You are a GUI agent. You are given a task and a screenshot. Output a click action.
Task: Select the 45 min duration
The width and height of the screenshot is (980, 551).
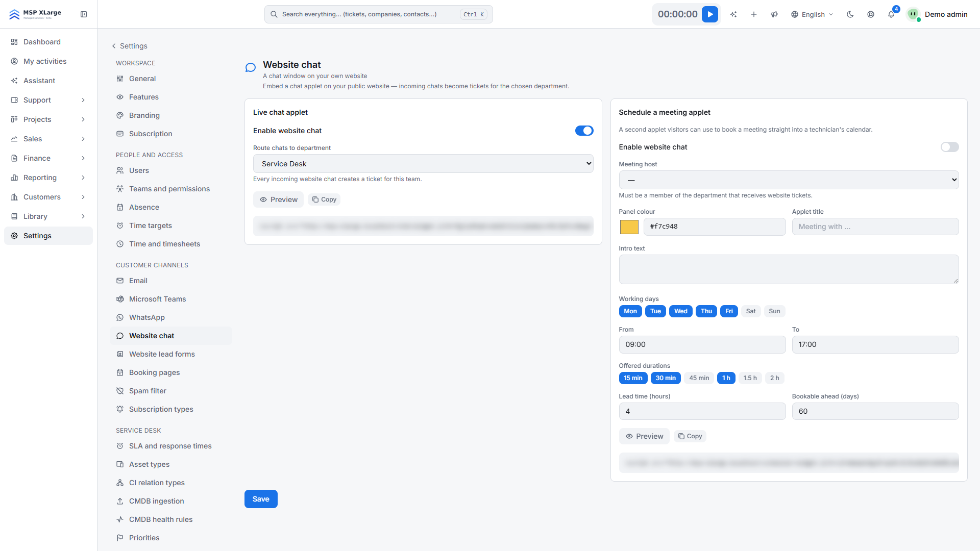click(x=699, y=378)
